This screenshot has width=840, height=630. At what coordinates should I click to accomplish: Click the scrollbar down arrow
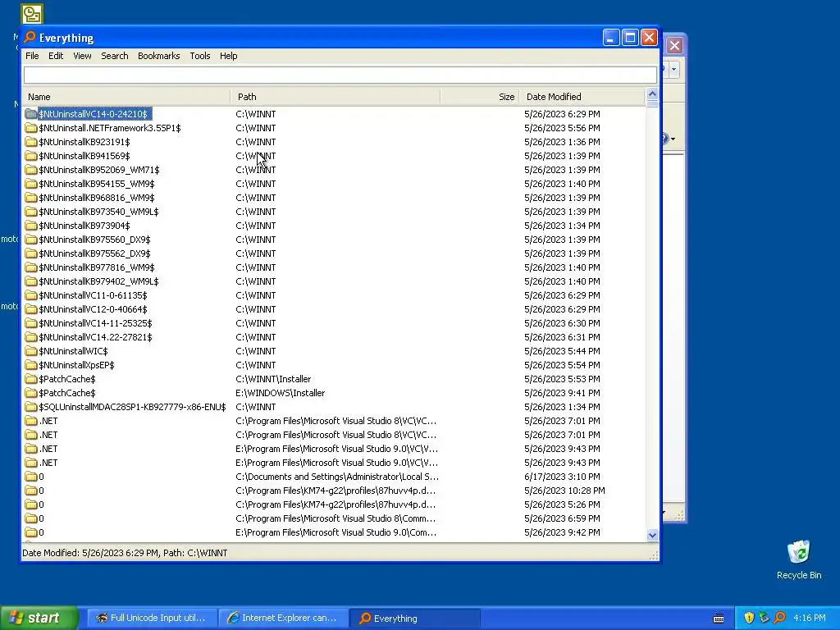coord(652,535)
